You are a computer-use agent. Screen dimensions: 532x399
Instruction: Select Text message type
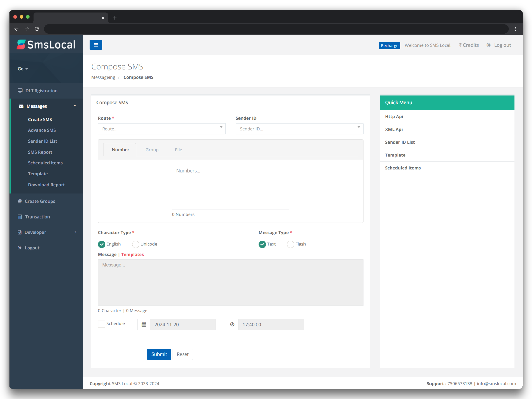pos(262,244)
